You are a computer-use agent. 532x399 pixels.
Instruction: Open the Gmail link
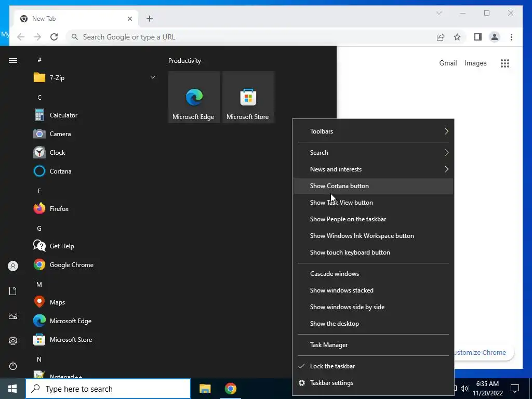[x=448, y=63]
